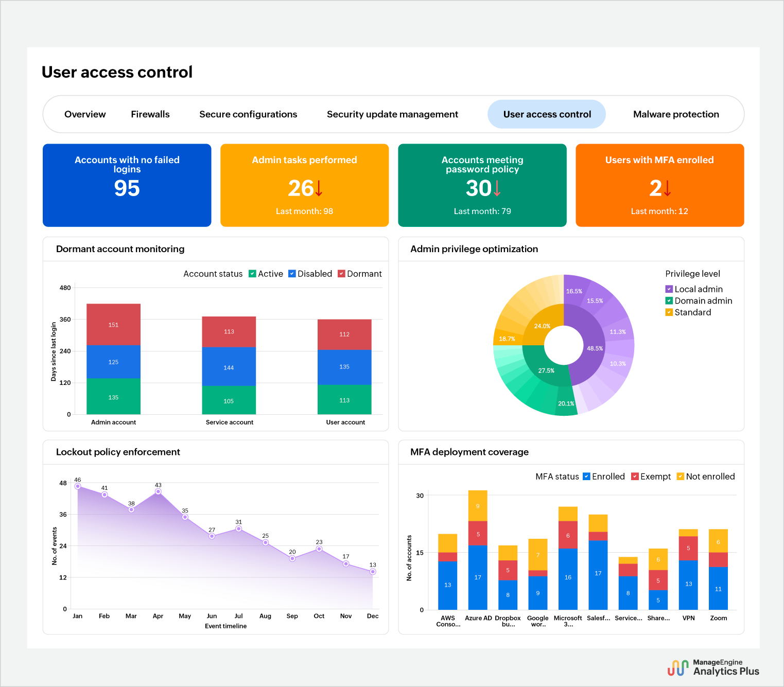Open the Overview tab
784x687 pixels.
[x=85, y=114]
